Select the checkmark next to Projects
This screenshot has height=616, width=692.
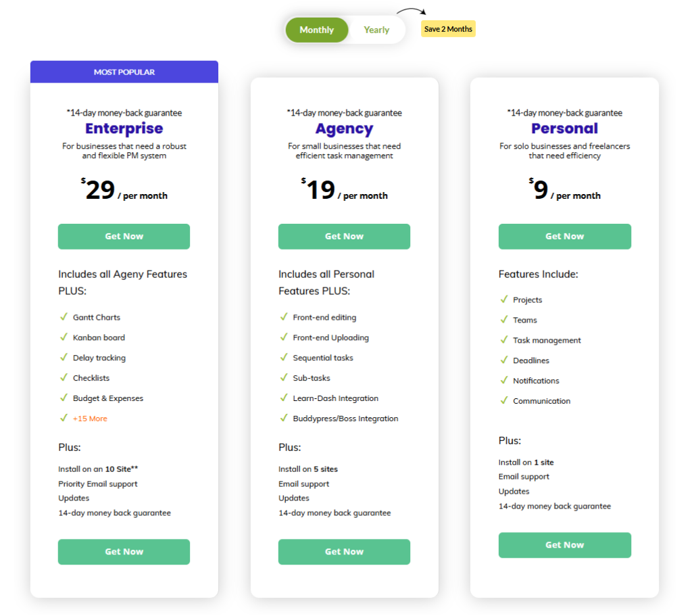pos(504,300)
